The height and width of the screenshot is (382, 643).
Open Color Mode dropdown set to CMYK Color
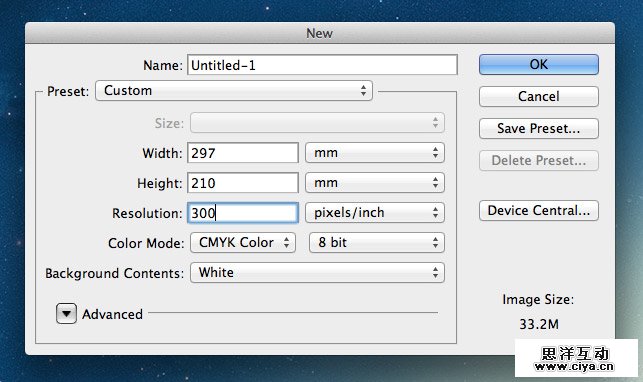tap(243, 243)
